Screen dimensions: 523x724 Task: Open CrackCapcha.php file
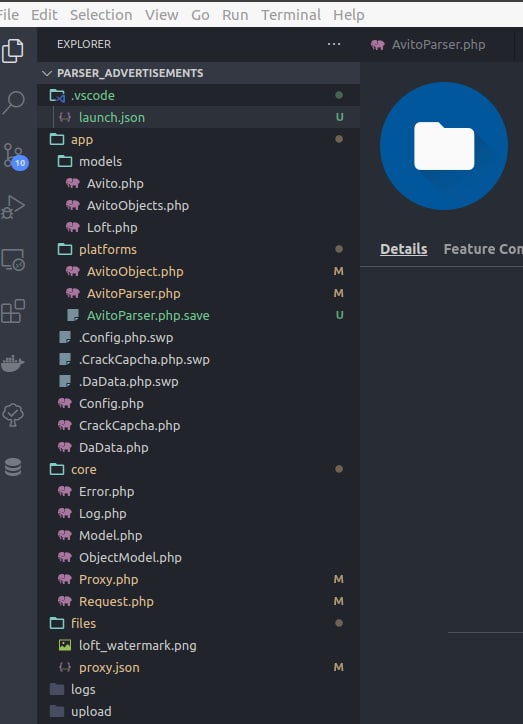click(x=198, y=425)
